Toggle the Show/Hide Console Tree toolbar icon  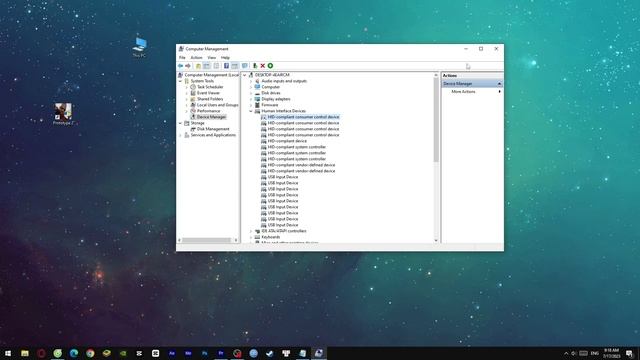[x=207, y=66]
